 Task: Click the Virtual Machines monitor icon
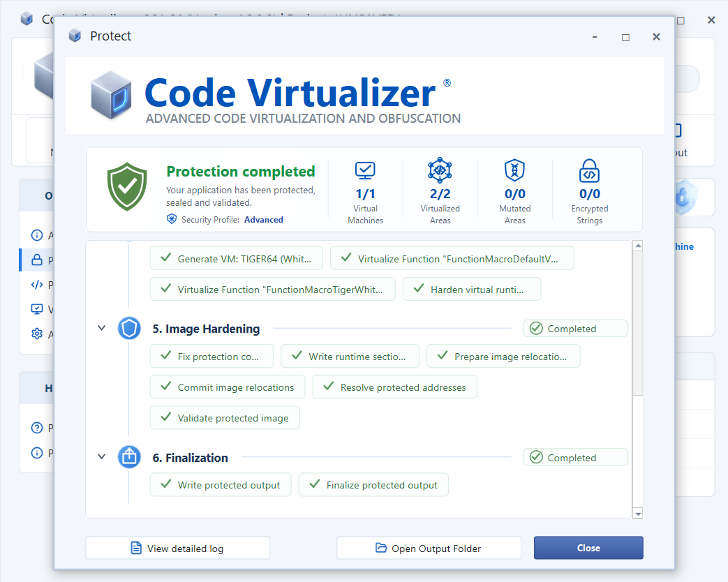365,171
